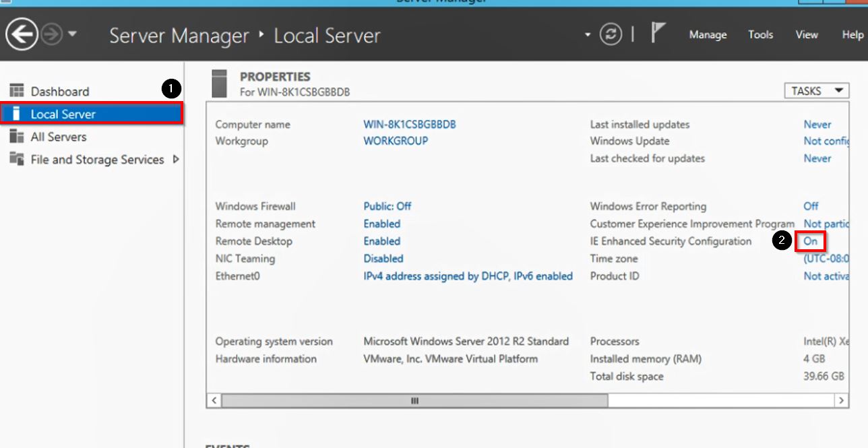
Task: Click the Windows Update status link
Action: point(826,141)
